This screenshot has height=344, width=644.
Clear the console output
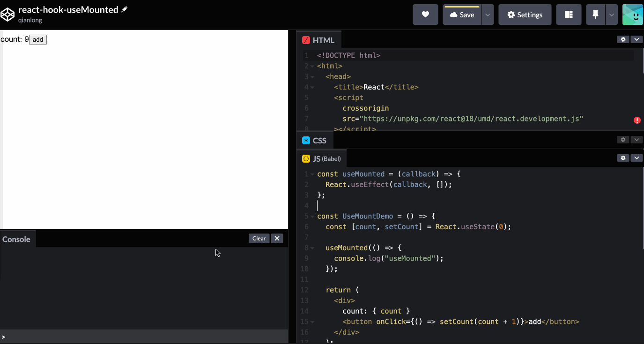259,239
